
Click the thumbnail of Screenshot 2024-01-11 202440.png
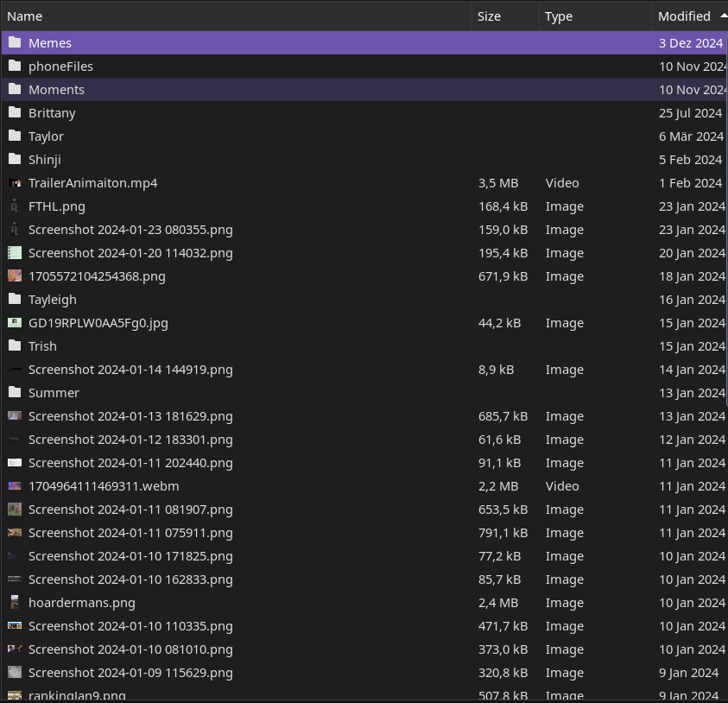click(15, 462)
